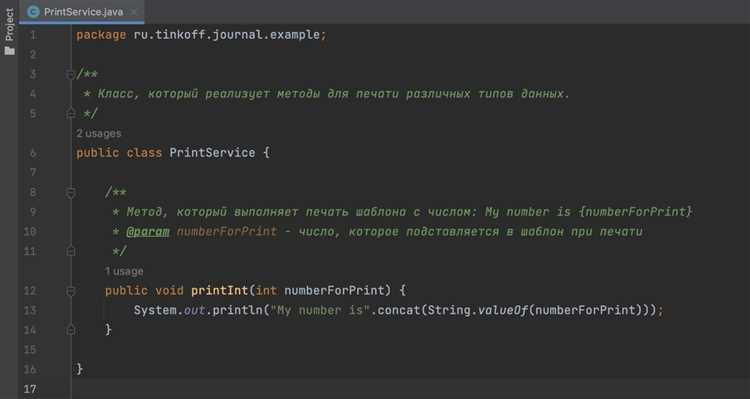Viewport: 750px width, 399px height.
Task: Close the PrintService.java tab
Action: 134,12
